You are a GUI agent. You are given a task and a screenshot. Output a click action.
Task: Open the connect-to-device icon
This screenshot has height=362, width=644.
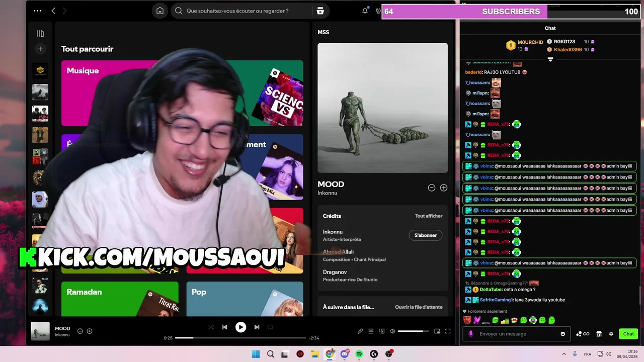point(382,331)
